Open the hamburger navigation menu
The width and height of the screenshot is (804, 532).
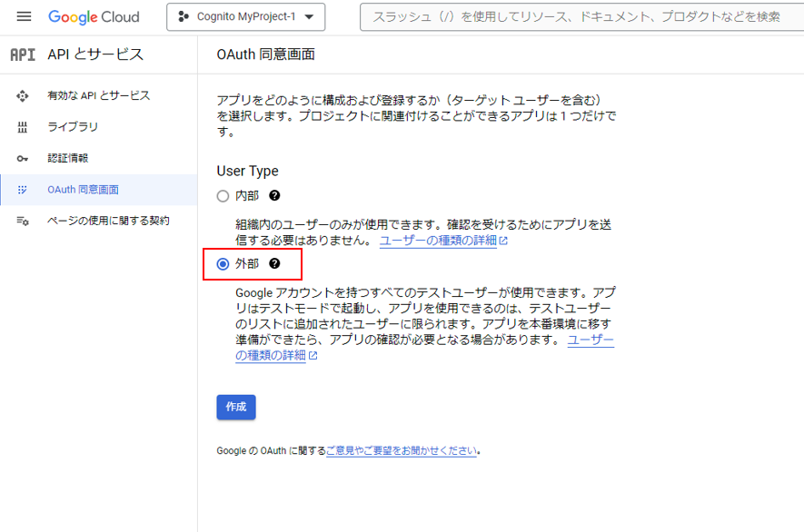24,17
